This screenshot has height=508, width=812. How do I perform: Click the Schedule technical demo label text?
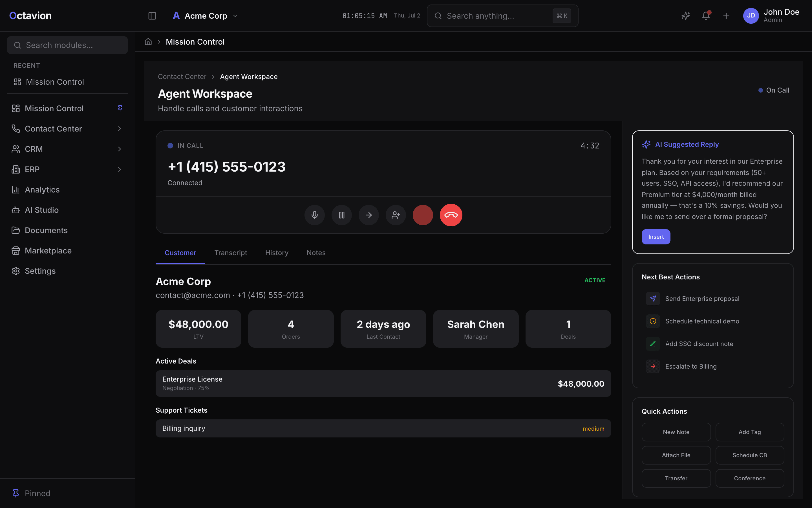702,321
